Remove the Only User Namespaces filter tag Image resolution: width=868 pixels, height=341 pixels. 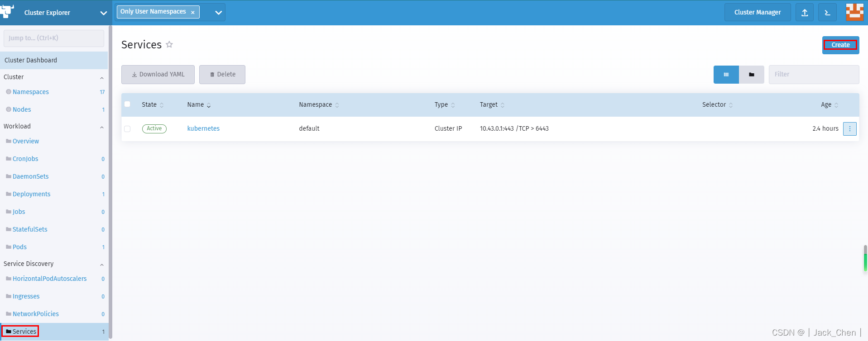coord(193,12)
